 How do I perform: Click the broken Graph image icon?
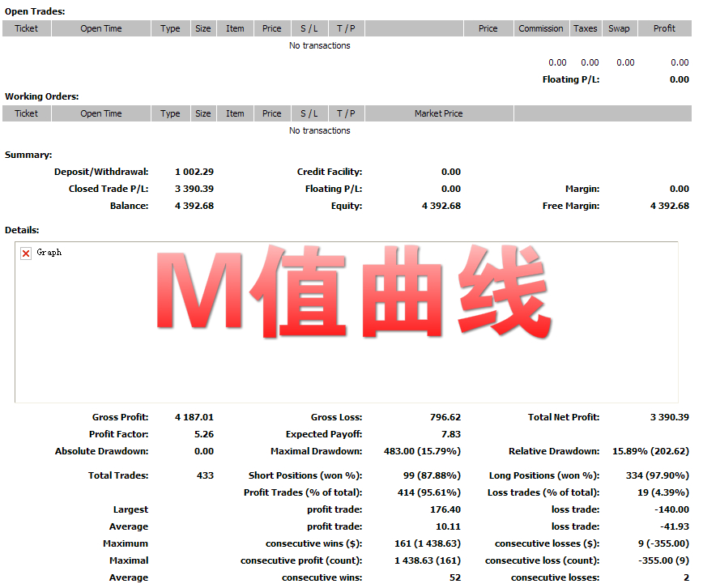(27, 252)
